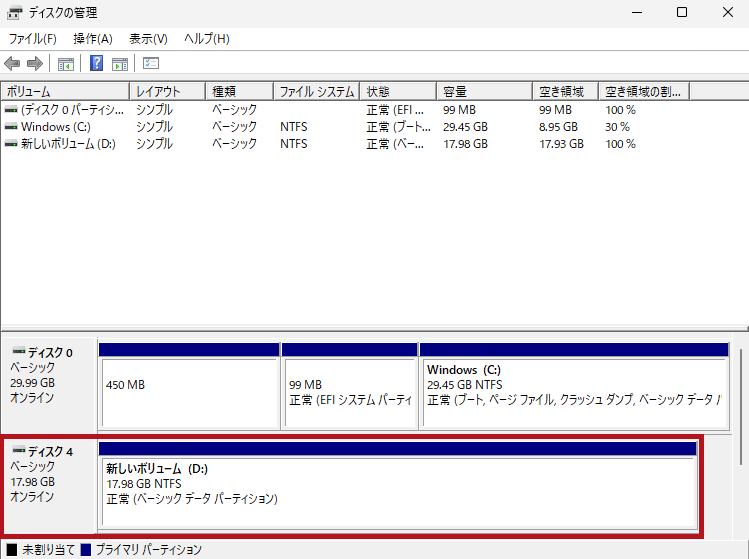Select the 99 MB EFI partition block
The height and width of the screenshot is (559, 749).
[349, 385]
